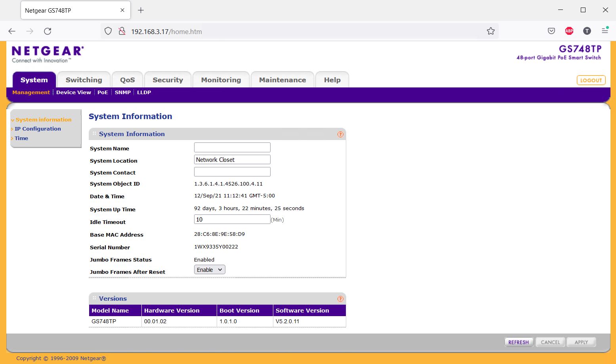Click the Adblock Plus extension icon
The width and height of the screenshot is (616, 364).
[569, 31]
